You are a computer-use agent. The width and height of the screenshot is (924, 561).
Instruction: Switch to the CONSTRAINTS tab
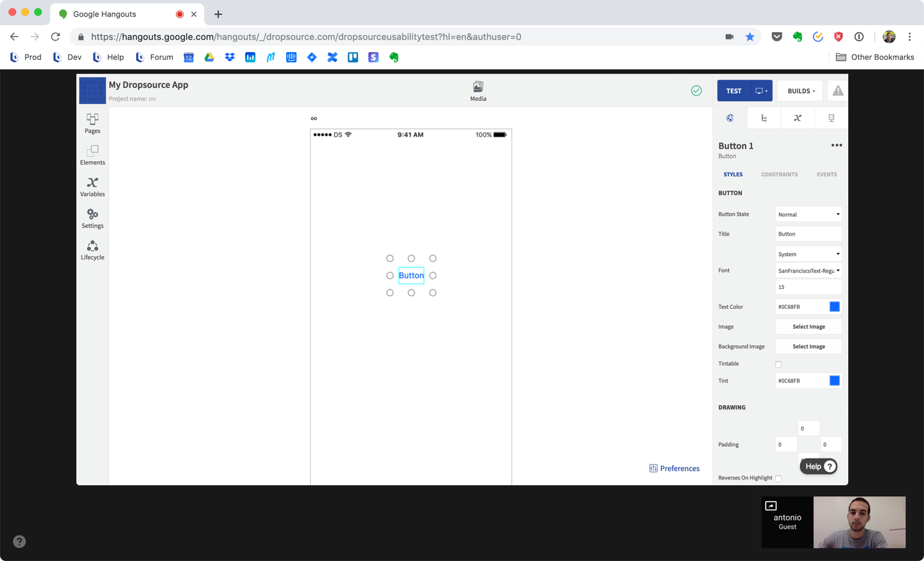[780, 175]
